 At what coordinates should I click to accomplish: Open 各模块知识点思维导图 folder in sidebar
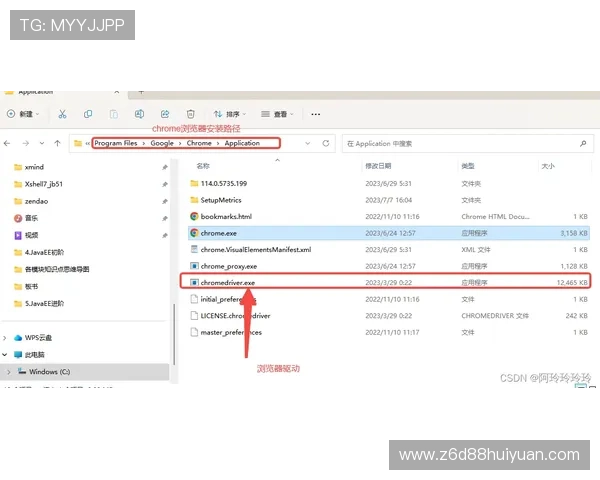57,269
